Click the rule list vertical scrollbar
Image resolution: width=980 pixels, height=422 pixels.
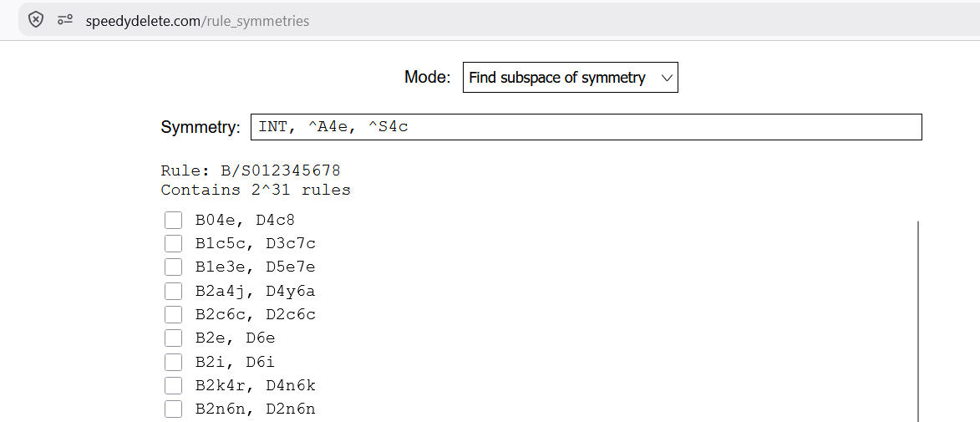click(917, 321)
